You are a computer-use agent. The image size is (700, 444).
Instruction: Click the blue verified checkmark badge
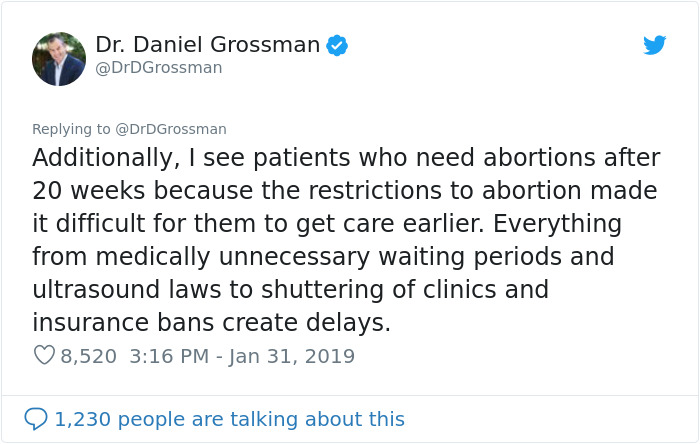(x=338, y=45)
